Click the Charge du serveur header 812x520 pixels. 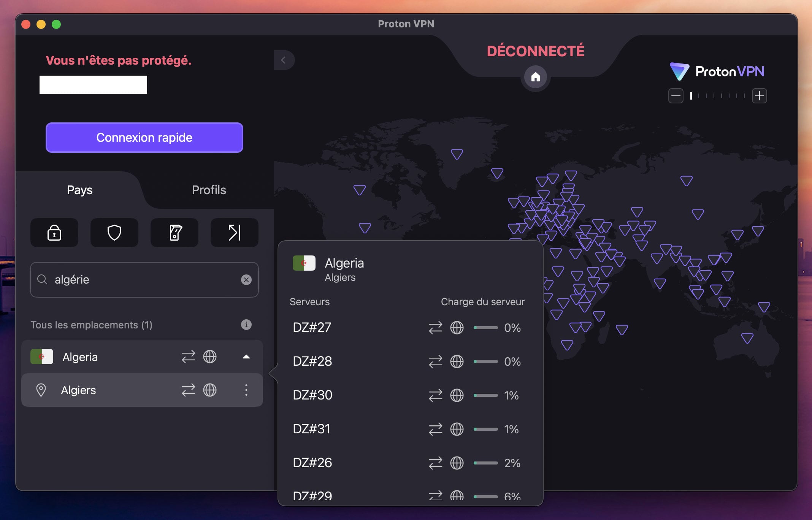pyautogui.click(x=483, y=301)
